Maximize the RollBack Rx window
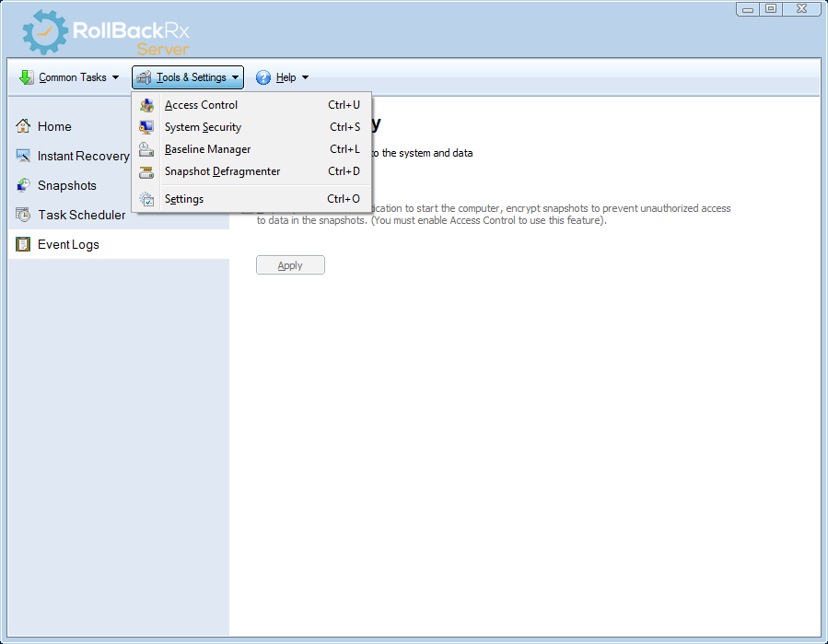The height and width of the screenshot is (644, 828). [x=771, y=8]
